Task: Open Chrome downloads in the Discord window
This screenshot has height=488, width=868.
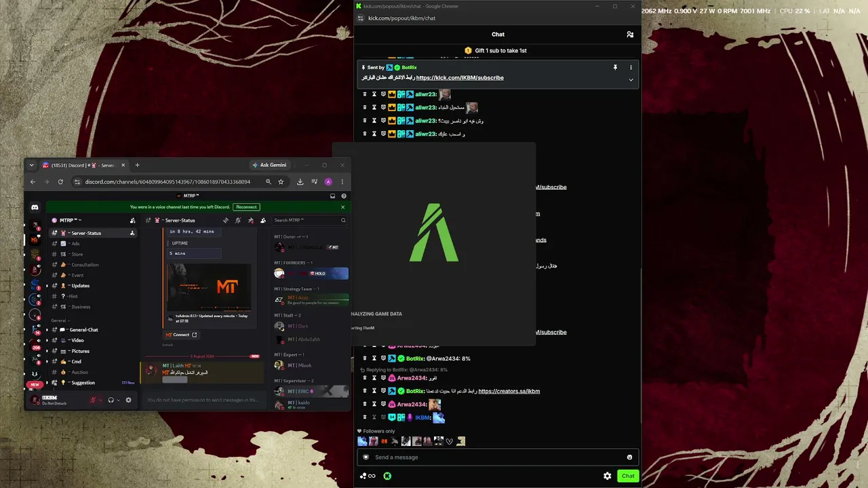Action: point(300,182)
